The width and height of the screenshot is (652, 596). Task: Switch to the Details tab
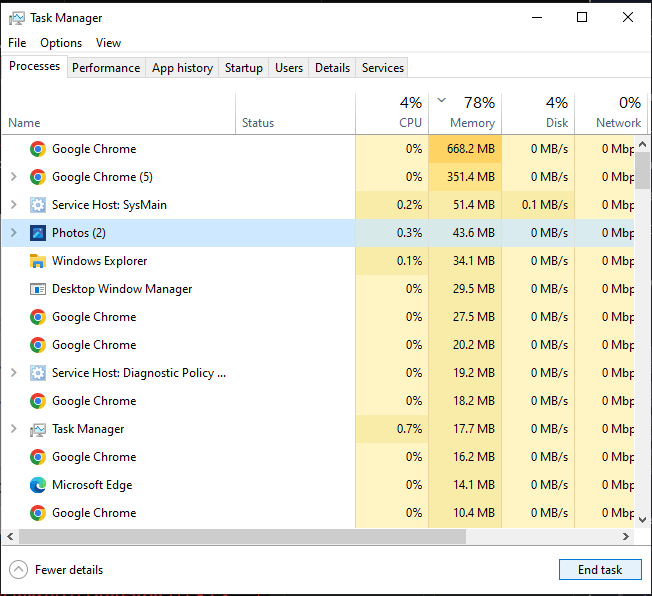[x=332, y=68]
